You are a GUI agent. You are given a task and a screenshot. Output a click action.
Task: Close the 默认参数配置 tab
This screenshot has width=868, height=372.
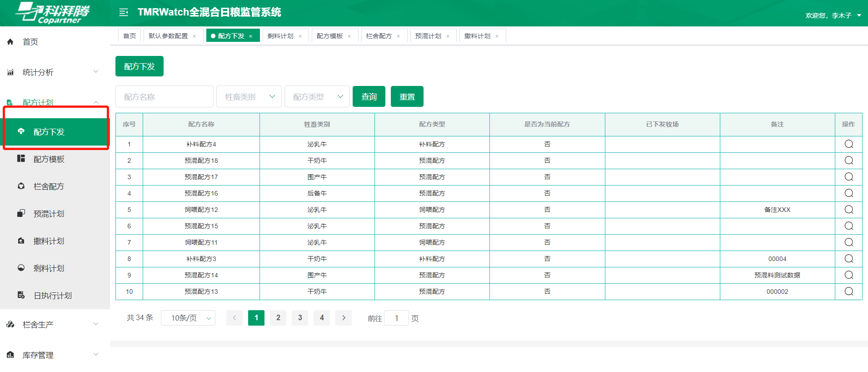[x=195, y=36]
